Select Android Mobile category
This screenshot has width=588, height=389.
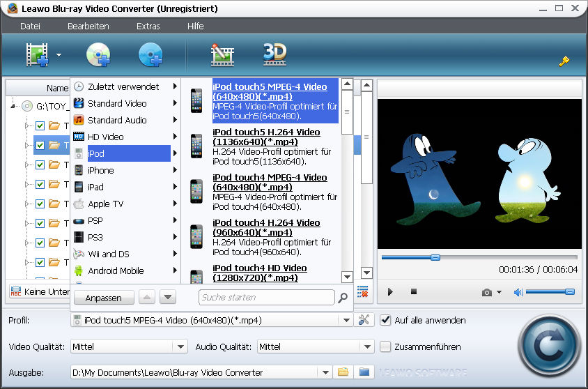point(125,270)
